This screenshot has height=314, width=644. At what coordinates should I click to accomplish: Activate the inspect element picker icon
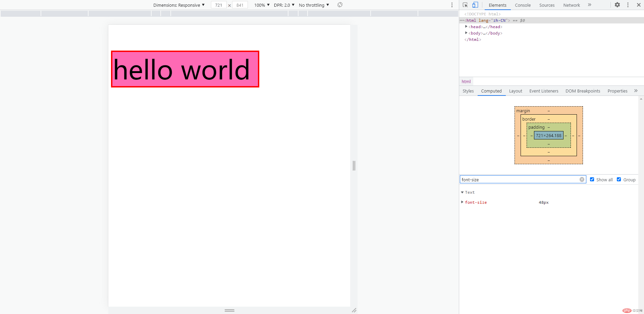[465, 5]
